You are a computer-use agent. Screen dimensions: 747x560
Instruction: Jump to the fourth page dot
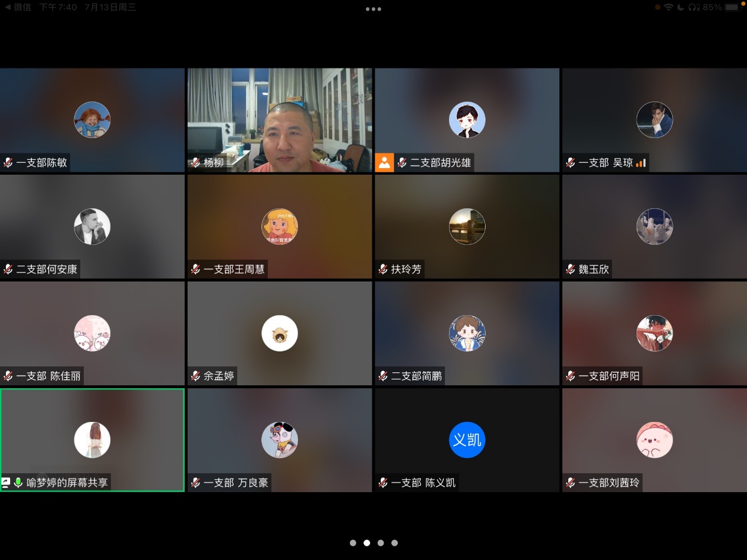(395, 543)
